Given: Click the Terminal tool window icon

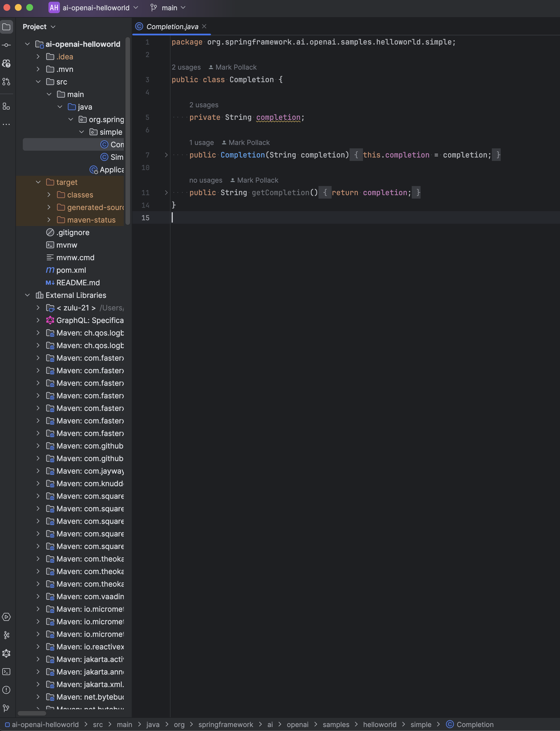Looking at the screenshot, I should [6, 672].
